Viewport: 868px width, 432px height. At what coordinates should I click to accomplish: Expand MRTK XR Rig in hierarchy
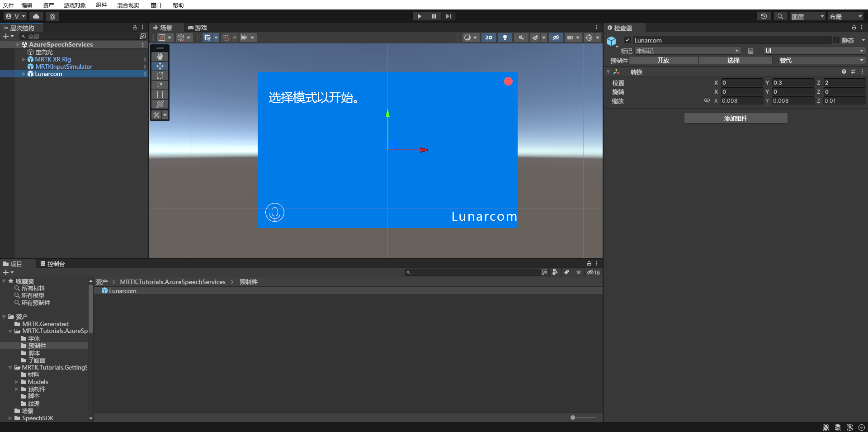(24, 59)
